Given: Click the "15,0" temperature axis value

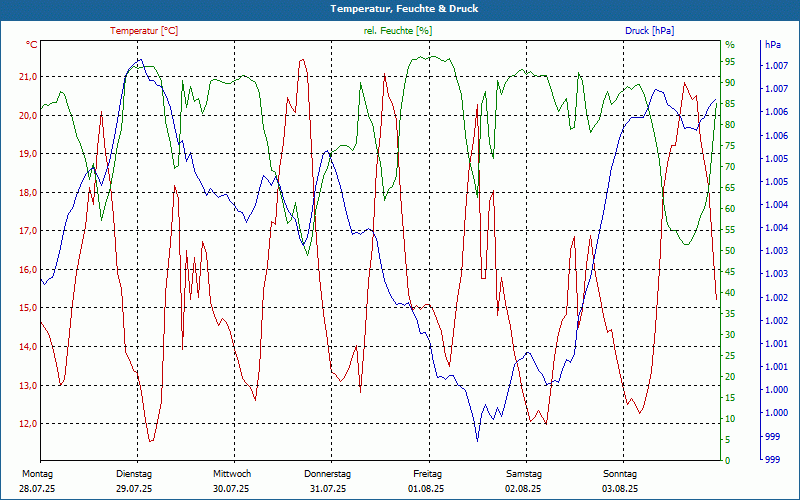Looking at the screenshot, I should 27,308.
